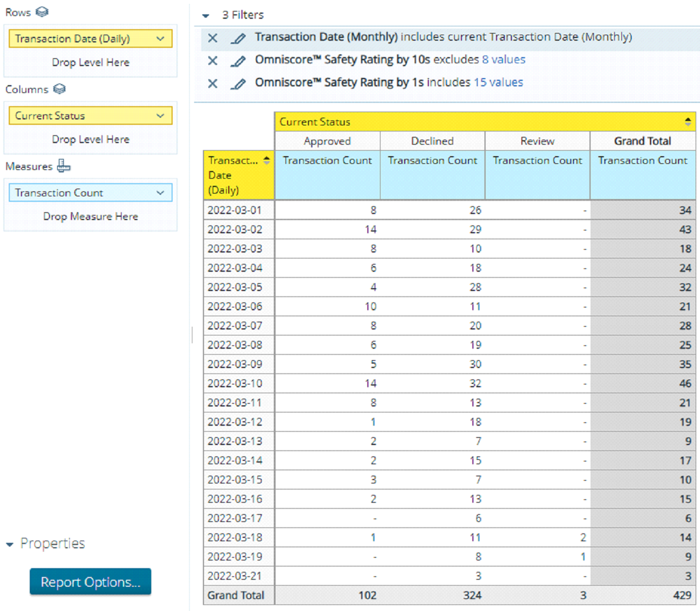Sort by the Current Status header arrows
The width and height of the screenshot is (700, 611).
click(688, 122)
